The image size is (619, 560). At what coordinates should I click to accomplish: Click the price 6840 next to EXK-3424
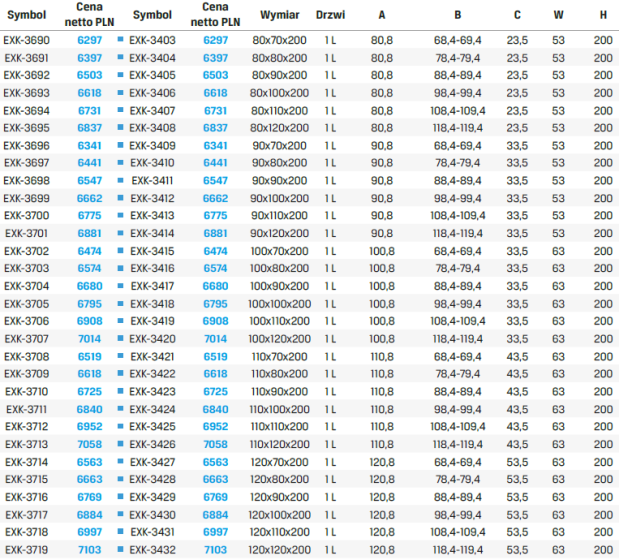pos(216,409)
